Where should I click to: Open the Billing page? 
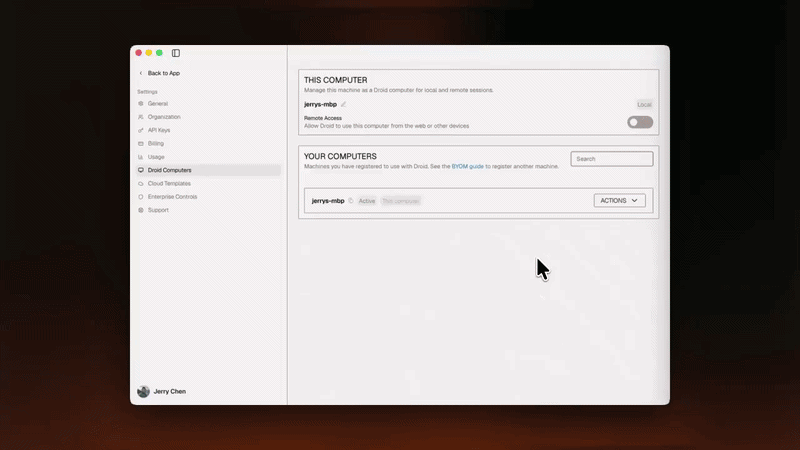pyautogui.click(x=156, y=143)
